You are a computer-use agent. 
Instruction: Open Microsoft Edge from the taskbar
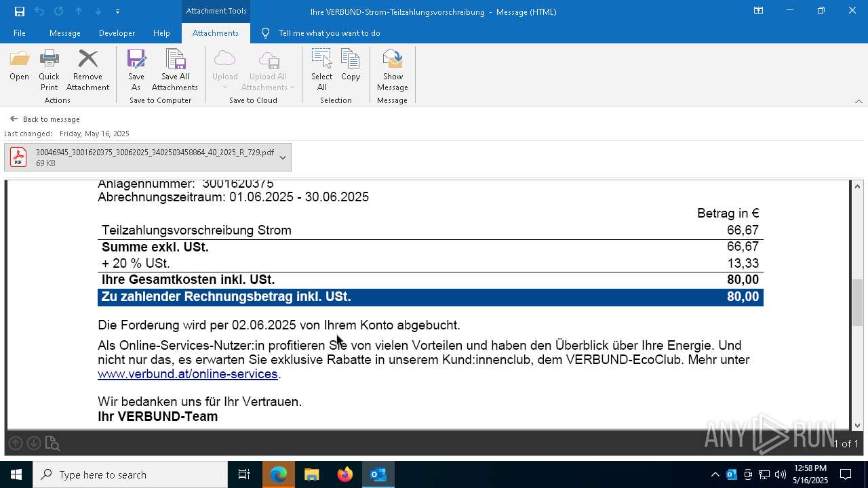(x=279, y=474)
